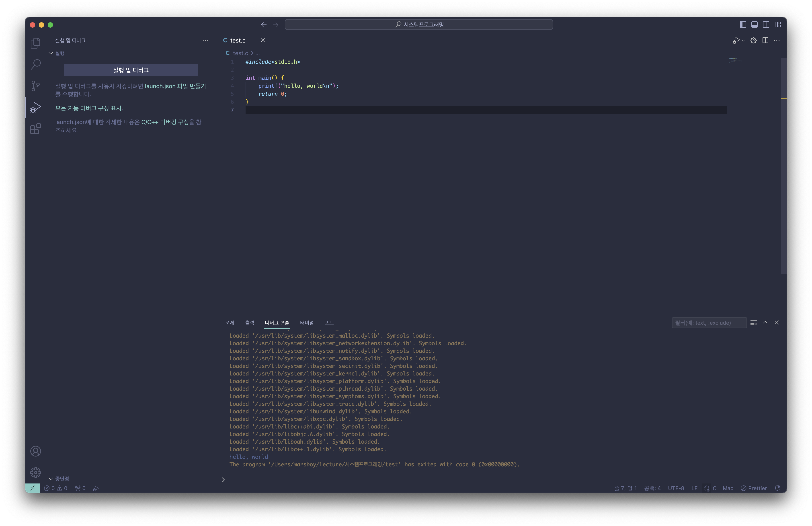Open the Source Control view
The width and height of the screenshot is (812, 526).
[35, 86]
